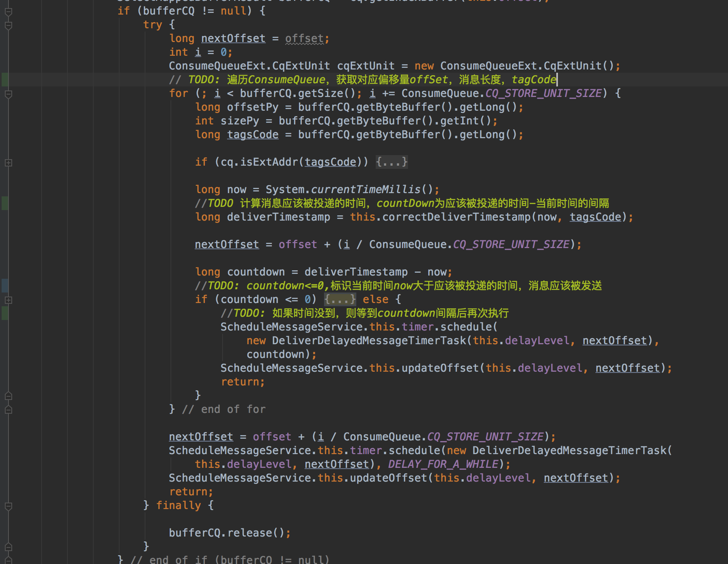Click the "getInt" method call
This screenshot has height=564, width=728.
pyautogui.click(x=460, y=121)
